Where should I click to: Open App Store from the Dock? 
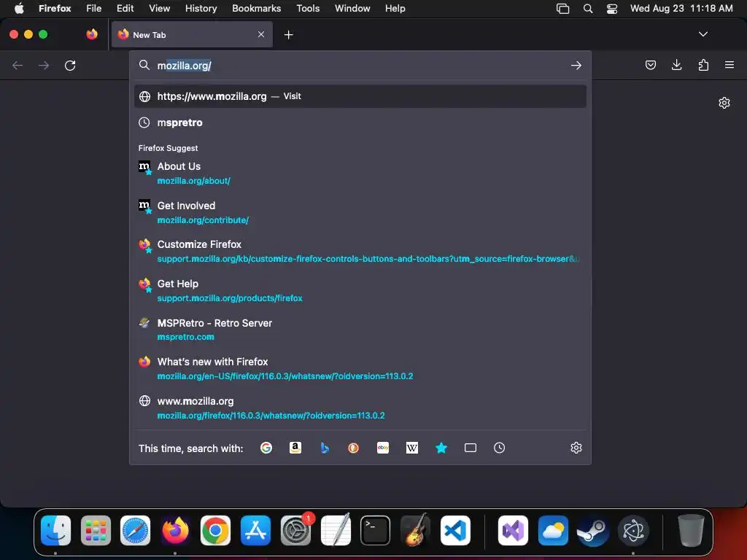coord(255,530)
